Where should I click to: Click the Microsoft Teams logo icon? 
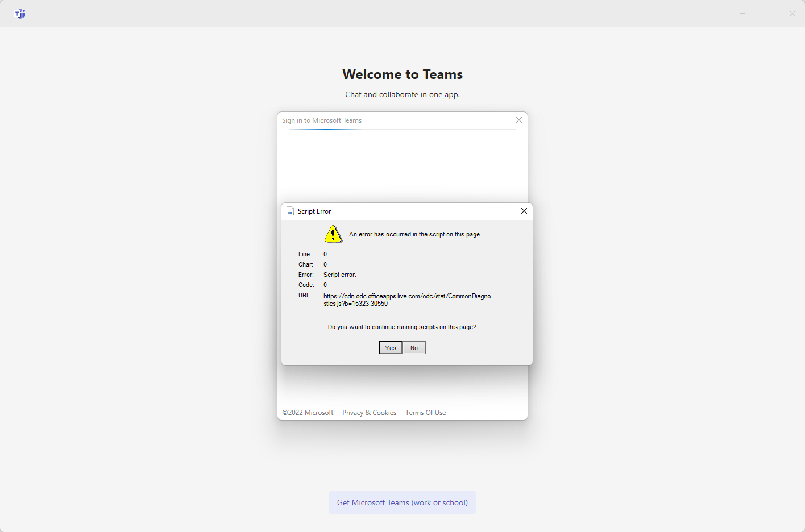(20, 13)
